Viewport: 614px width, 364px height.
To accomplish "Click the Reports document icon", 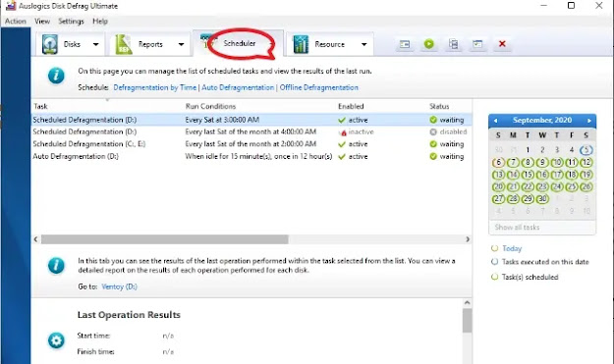I will pyautogui.click(x=124, y=44).
